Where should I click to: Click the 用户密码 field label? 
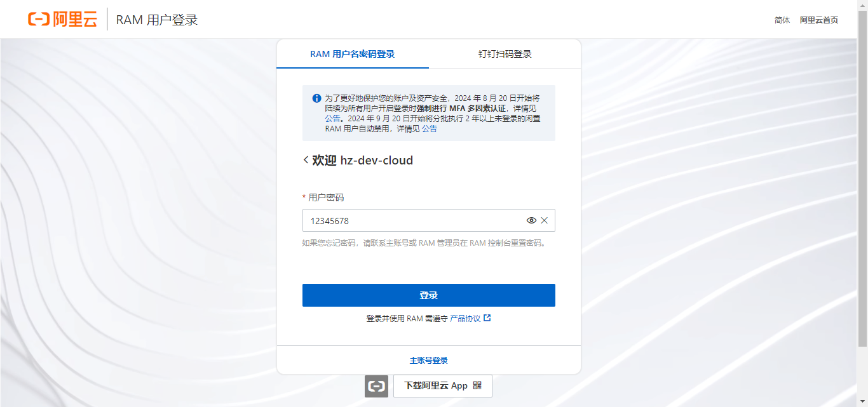[326, 197]
